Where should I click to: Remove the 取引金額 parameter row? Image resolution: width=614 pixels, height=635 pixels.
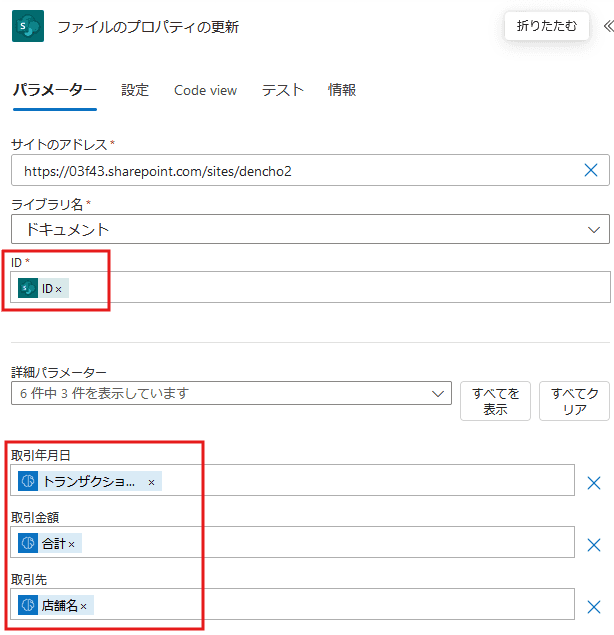click(593, 544)
